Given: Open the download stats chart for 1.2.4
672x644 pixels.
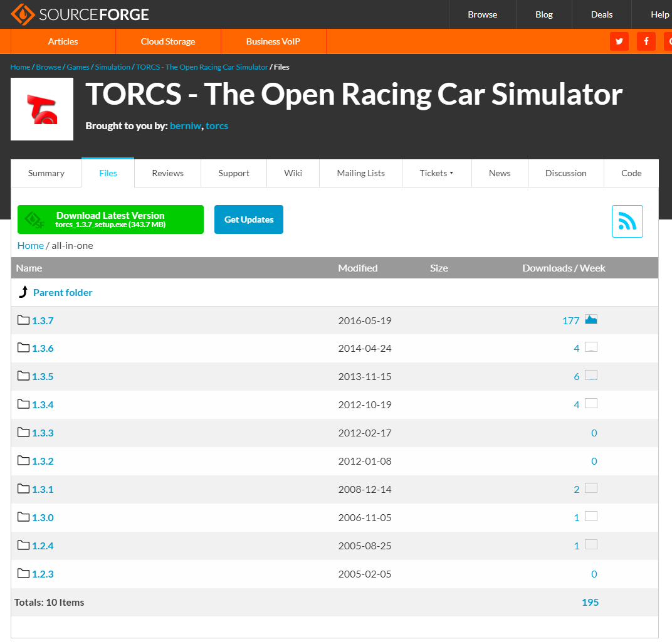Looking at the screenshot, I should (x=591, y=544).
